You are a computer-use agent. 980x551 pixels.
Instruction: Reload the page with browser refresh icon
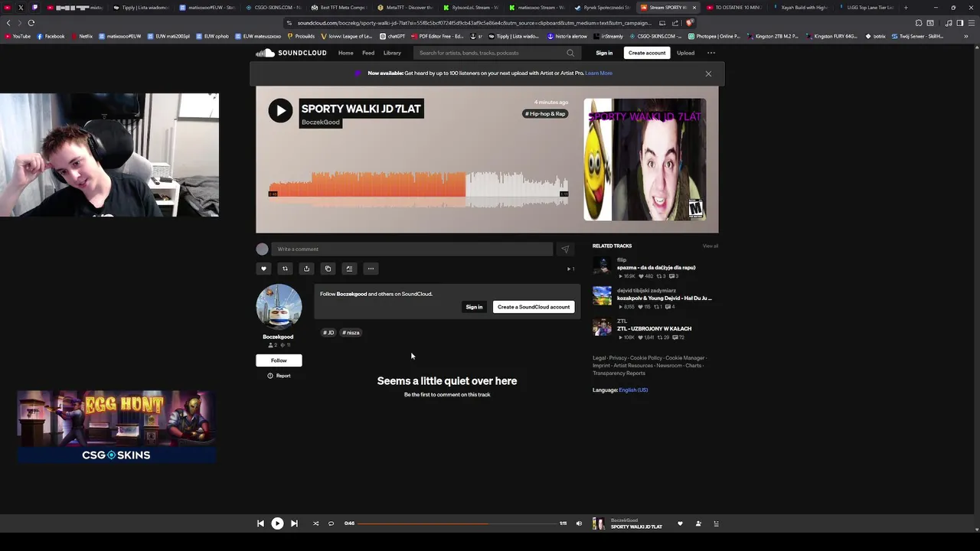(31, 23)
